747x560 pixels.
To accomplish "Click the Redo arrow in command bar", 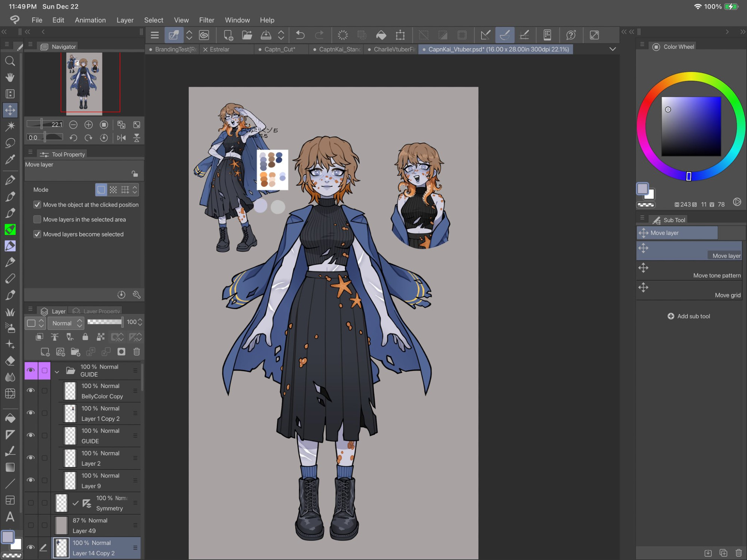I will click(319, 35).
